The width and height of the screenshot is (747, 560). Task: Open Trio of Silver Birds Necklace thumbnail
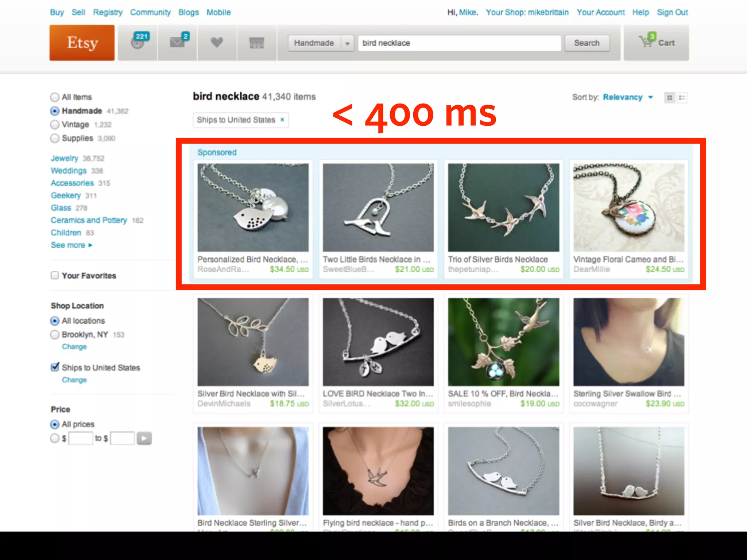pyautogui.click(x=503, y=207)
